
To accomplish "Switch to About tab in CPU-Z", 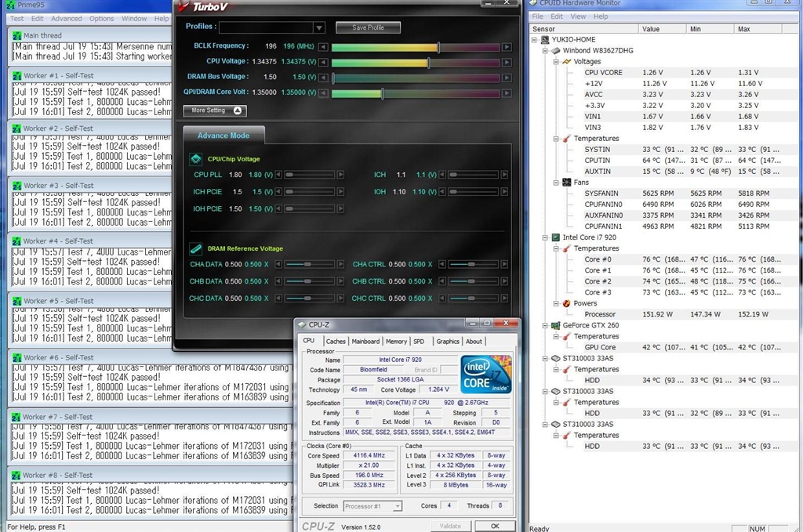I will click(474, 341).
